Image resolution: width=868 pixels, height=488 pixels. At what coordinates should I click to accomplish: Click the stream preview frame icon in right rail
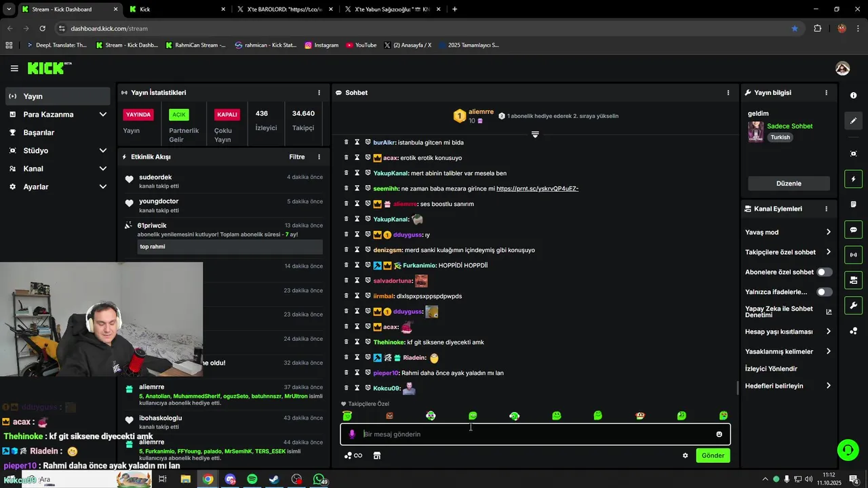tap(854, 154)
